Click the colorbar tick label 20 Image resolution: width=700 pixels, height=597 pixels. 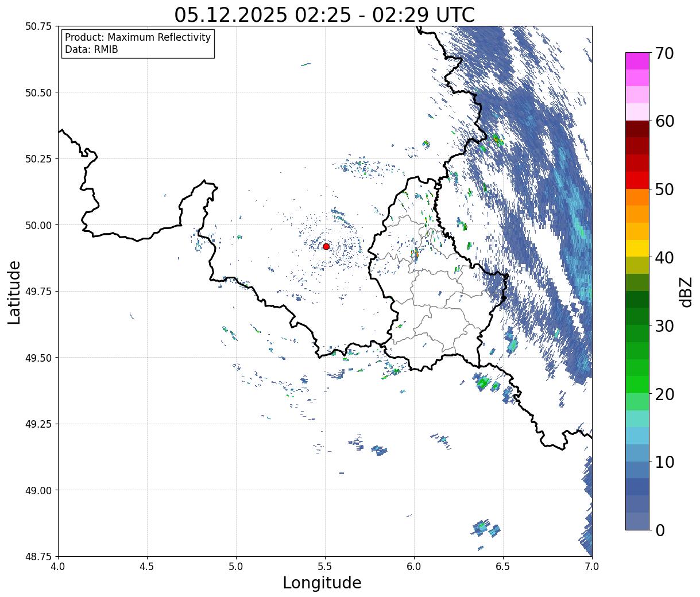tap(664, 394)
